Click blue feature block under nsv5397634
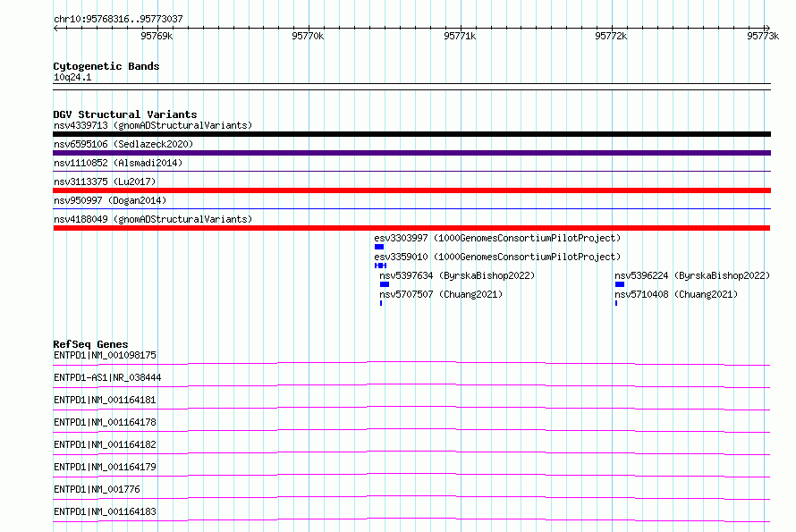The height and width of the screenshot is (532, 796). pyautogui.click(x=385, y=284)
